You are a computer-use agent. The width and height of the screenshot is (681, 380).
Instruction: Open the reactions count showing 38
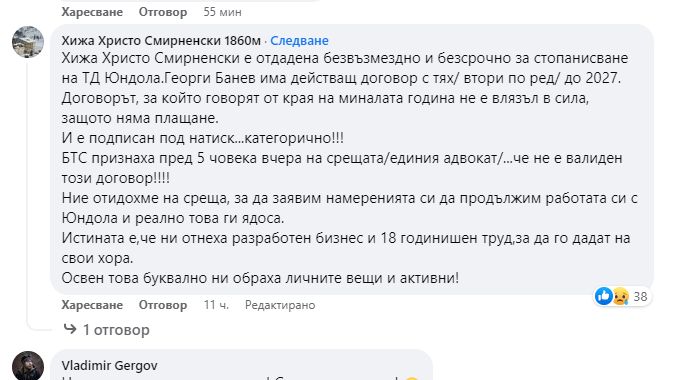(x=640, y=297)
